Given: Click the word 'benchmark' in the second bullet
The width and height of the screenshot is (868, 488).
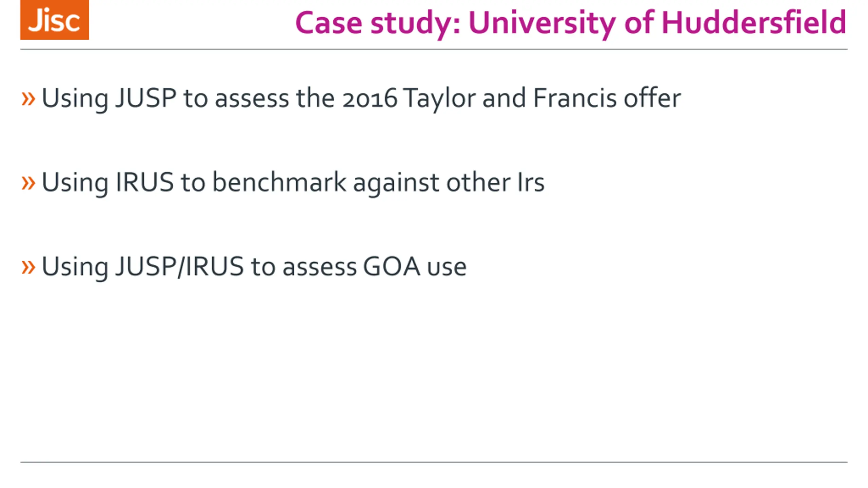Looking at the screenshot, I should 279,182.
